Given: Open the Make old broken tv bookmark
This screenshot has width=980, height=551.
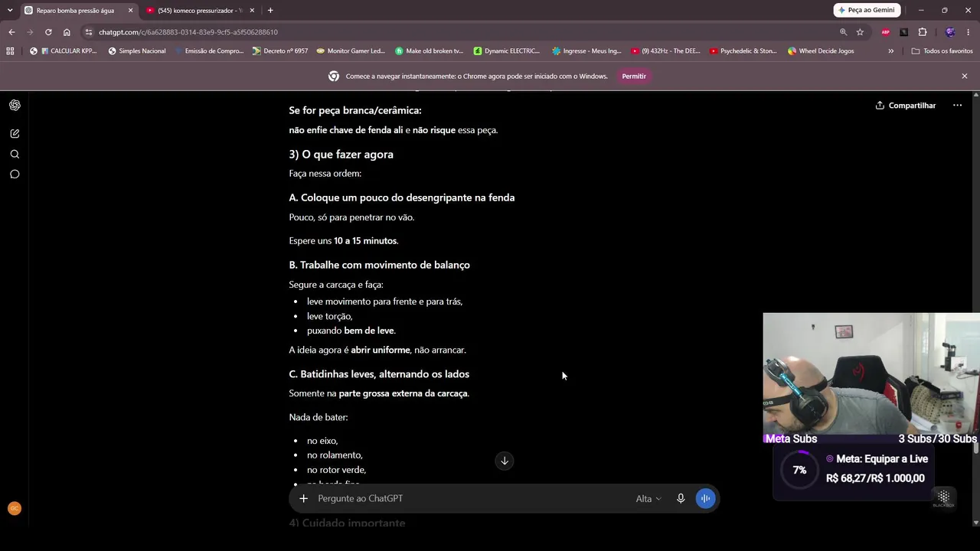Looking at the screenshot, I should tap(429, 51).
